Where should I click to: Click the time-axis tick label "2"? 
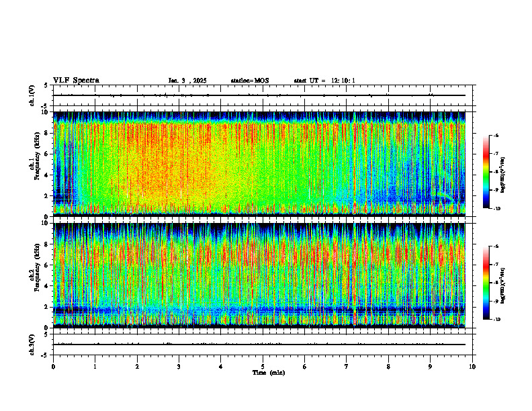click(x=137, y=367)
